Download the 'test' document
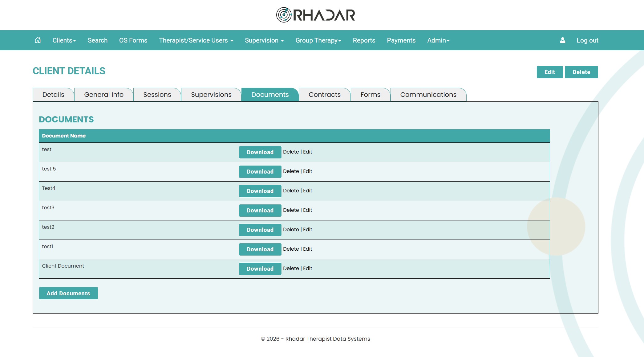 click(260, 152)
